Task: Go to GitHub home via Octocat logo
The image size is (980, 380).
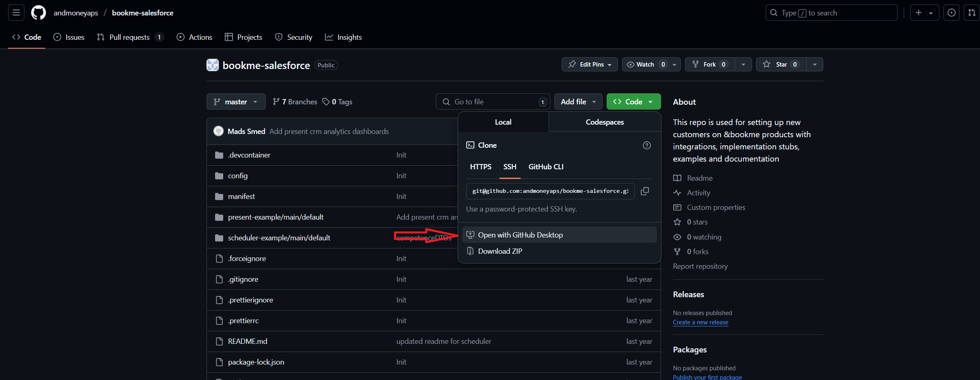Action: point(39,13)
